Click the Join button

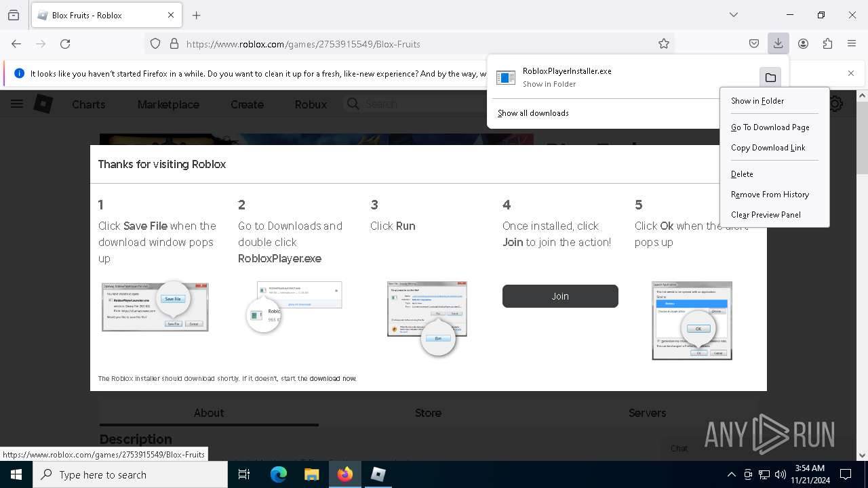coord(560,296)
